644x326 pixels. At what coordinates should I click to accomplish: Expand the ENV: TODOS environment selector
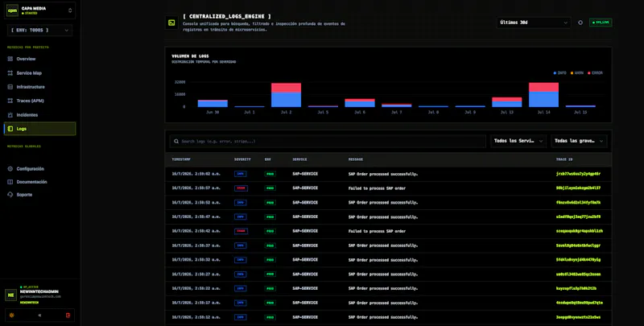(x=39, y=31)
